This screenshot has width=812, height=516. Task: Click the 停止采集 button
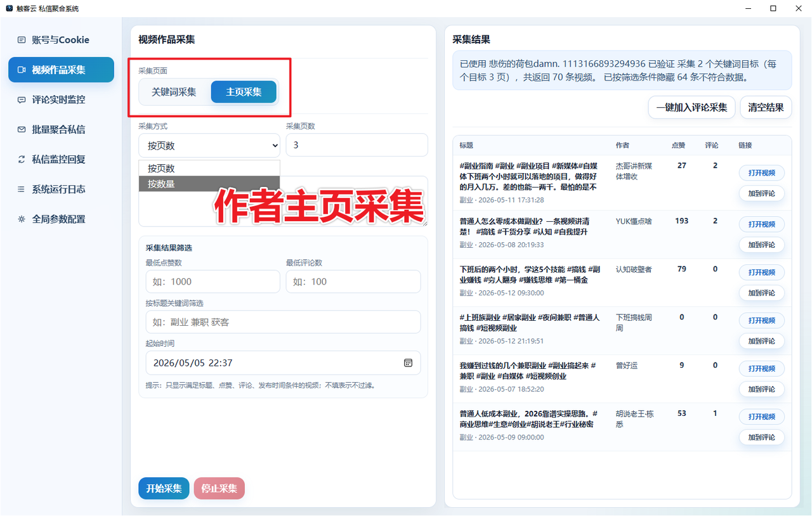point(219,488)
